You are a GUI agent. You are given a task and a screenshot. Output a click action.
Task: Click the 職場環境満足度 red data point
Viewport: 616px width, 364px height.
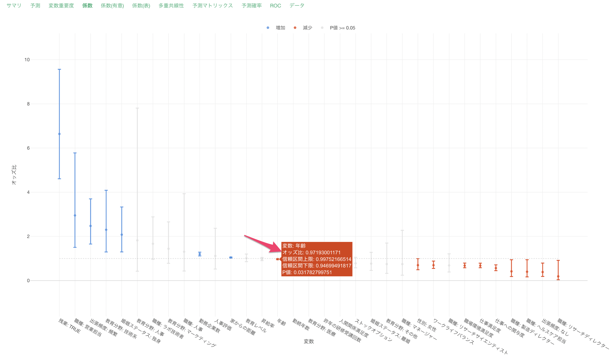pos(465,266)
